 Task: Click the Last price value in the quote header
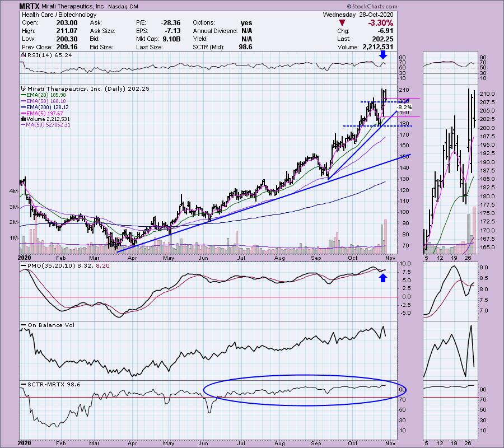pos(382,39)
